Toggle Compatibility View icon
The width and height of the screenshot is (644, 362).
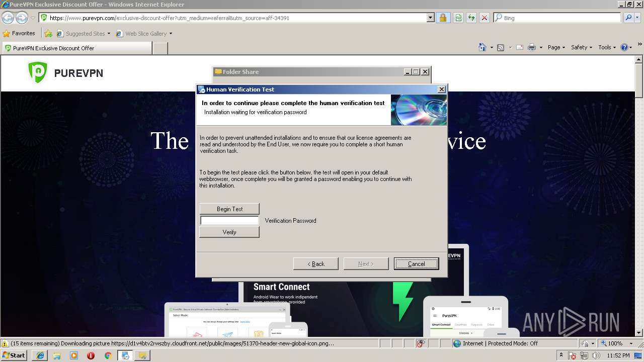(458, 18)
